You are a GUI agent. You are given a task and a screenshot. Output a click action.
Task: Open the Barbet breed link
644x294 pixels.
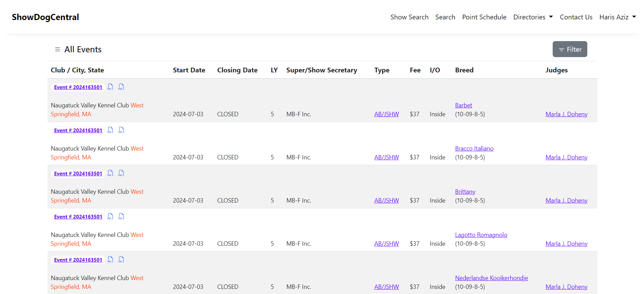click(x=463, y=105)
